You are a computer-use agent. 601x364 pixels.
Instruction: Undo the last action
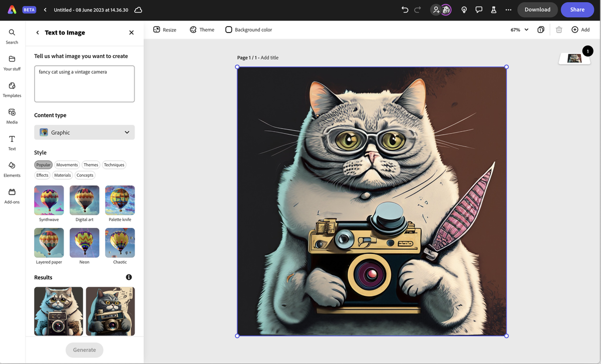pos(405,9)
